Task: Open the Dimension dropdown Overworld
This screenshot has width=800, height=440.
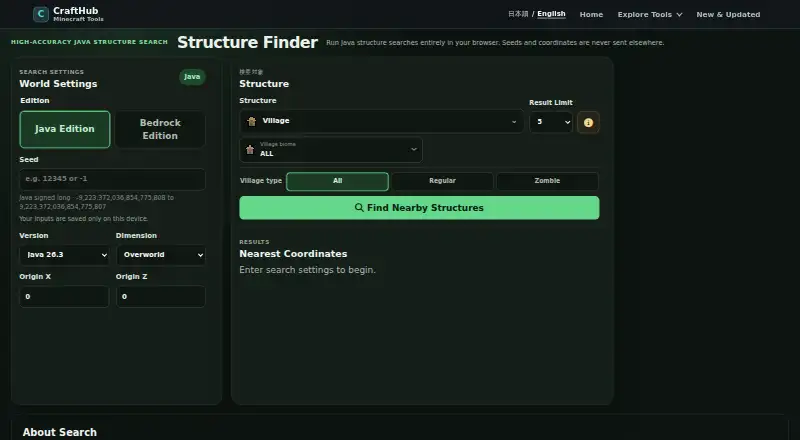Action: [161, 255]
